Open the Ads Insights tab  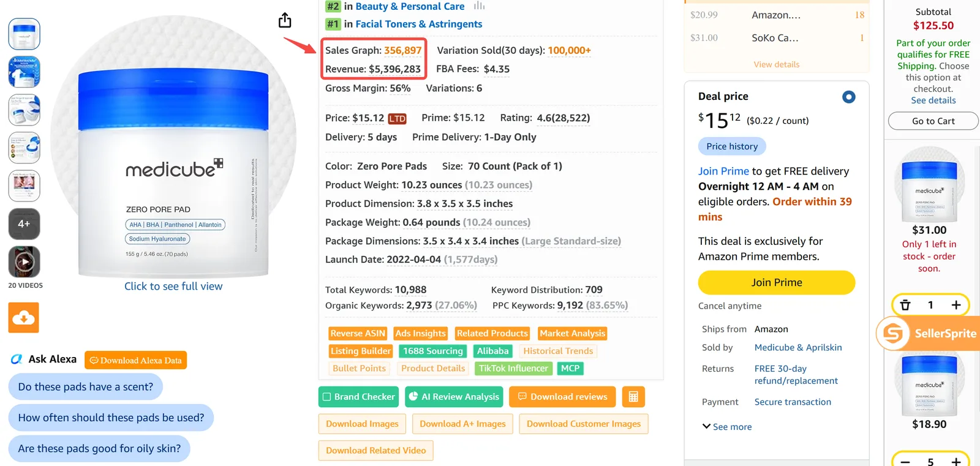click(420, 333)
